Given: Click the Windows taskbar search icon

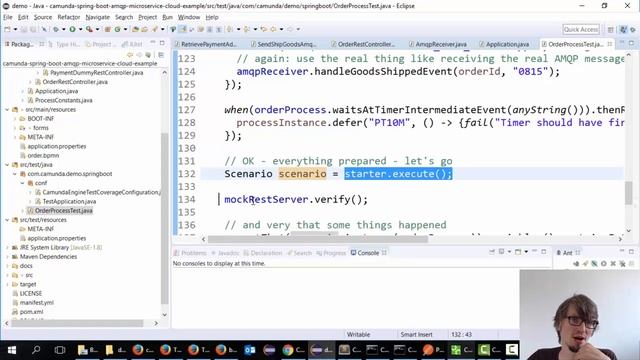Looking at the screenshot, I should tap(36, 350).
